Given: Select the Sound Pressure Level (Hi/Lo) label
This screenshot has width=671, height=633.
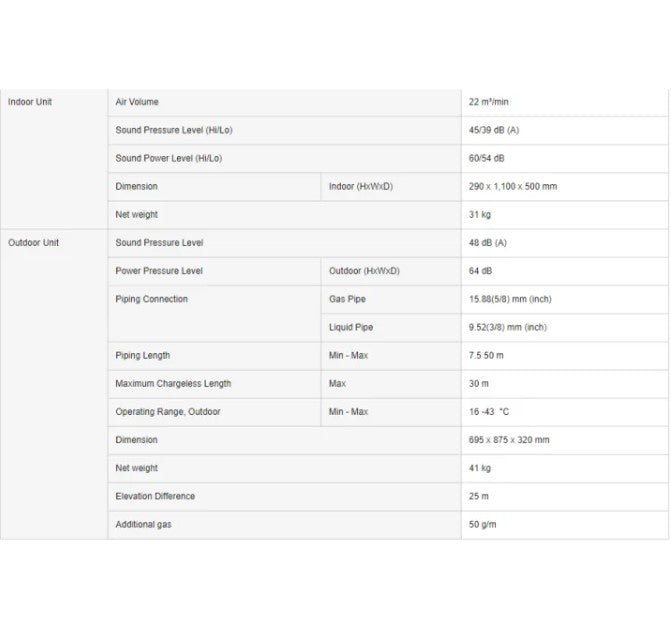Looking at the screenshot, I should point(174,130).
